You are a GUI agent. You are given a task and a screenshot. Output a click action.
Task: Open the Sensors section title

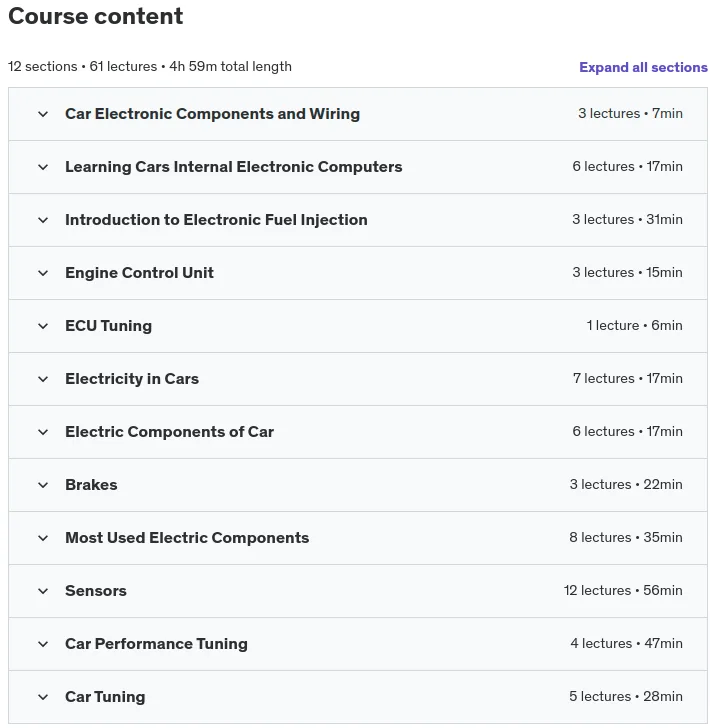[x=96, y=591]
